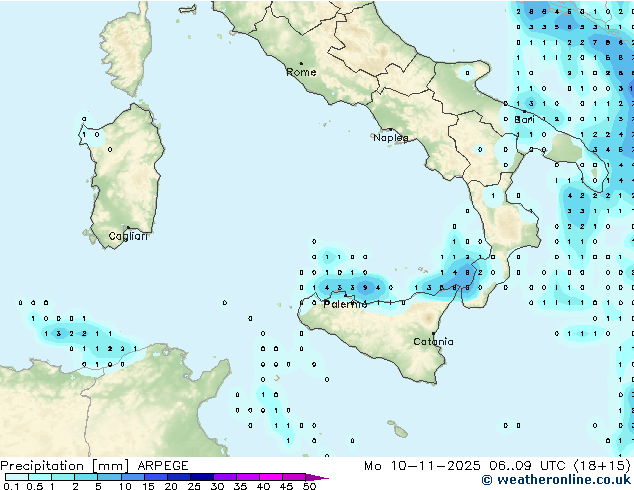Click the '(18+15)' forecast run text

[x=602, y=466]
